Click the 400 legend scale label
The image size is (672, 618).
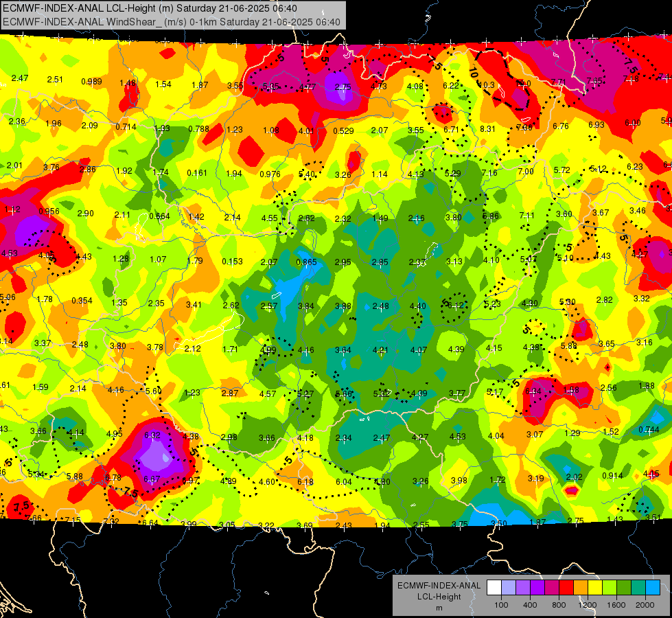(530, 605)
